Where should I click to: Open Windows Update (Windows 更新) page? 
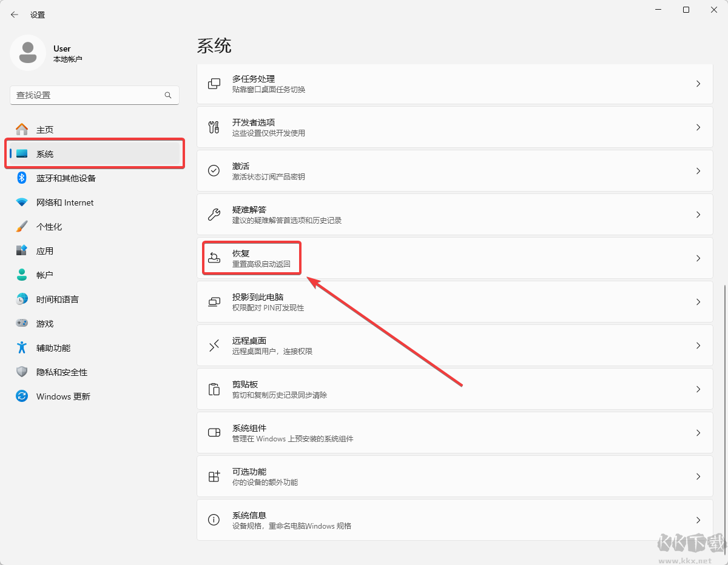pyautogui.click(x=63, y=396)
